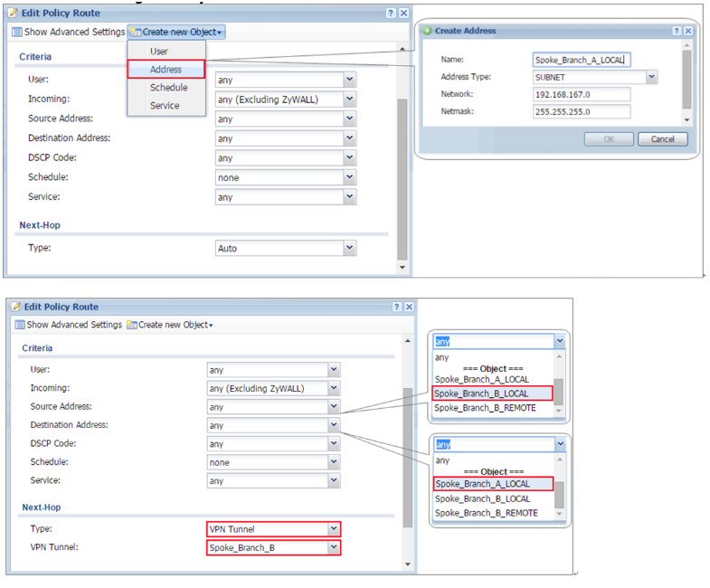Click Show Advanced Settings icon in top dialog
This screenshot has width=710, height=588.
pos(17,33)
